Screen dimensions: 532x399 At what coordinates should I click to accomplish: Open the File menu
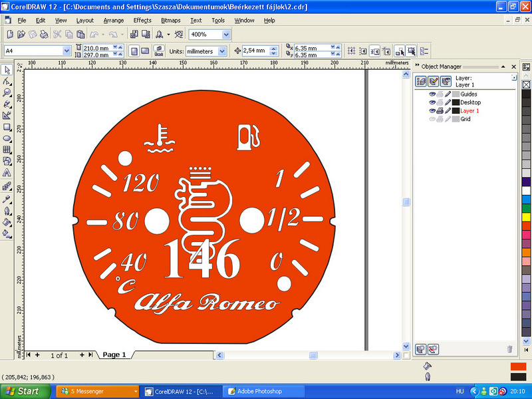coord(22,21)
